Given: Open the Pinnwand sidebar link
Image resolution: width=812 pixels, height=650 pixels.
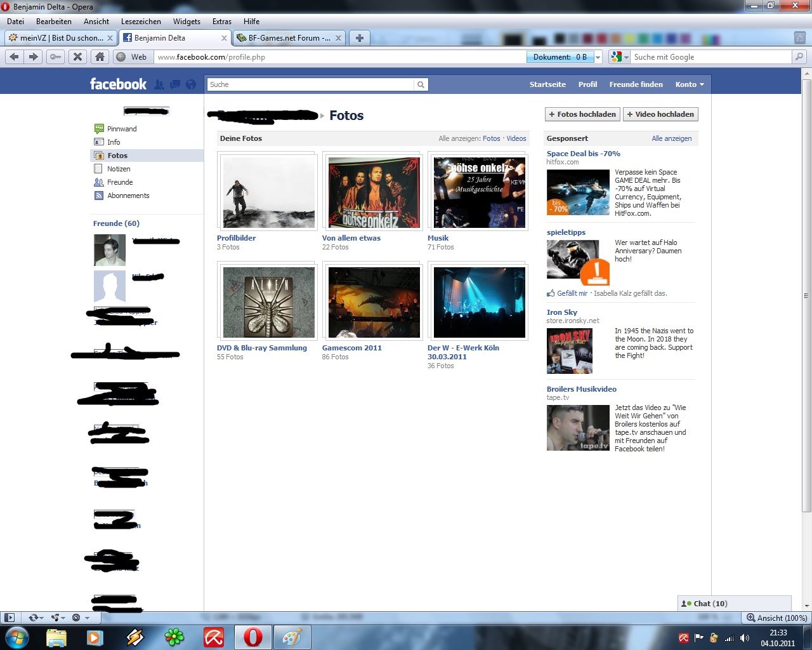Looking at the screenshot, I should pos(122,129).
